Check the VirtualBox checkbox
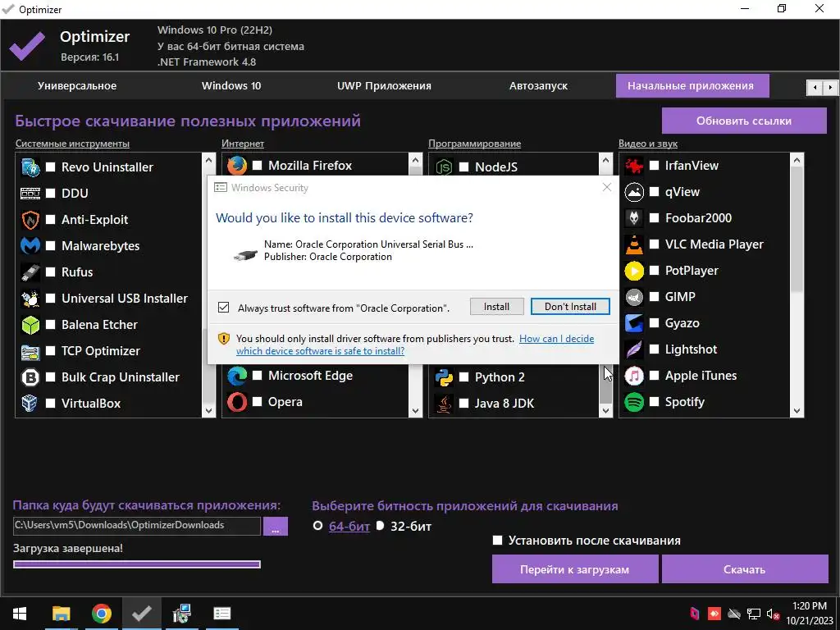Screen dimensions: 840x630 pyautogui.click(x=51, y=404)
